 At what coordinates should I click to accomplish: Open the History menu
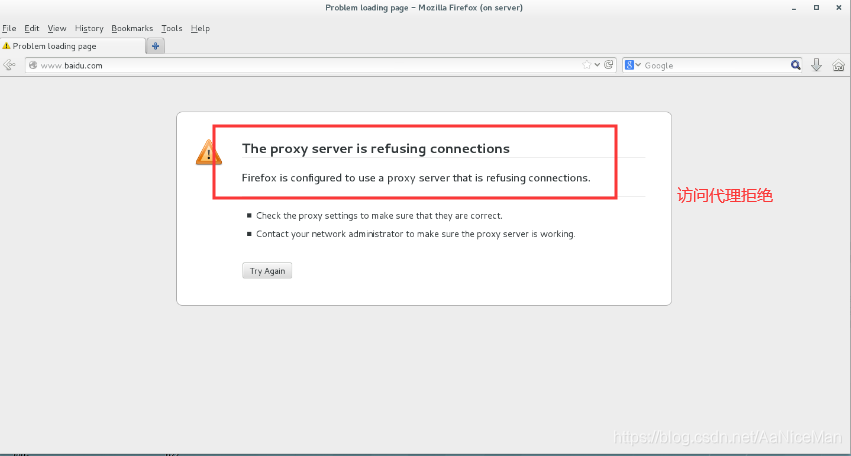pyautogui.click(x=89, y=28)
